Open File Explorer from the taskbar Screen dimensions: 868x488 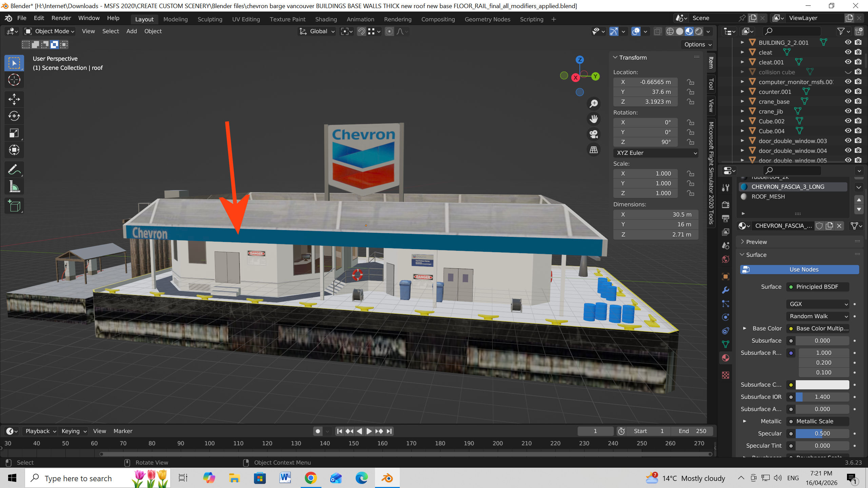tap(234, 478)
